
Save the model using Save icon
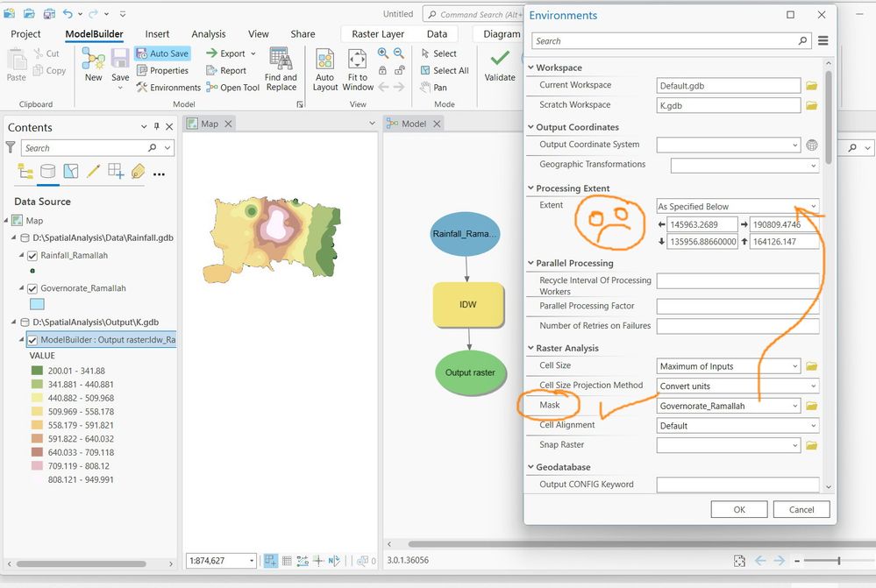(x=120, y=65)
